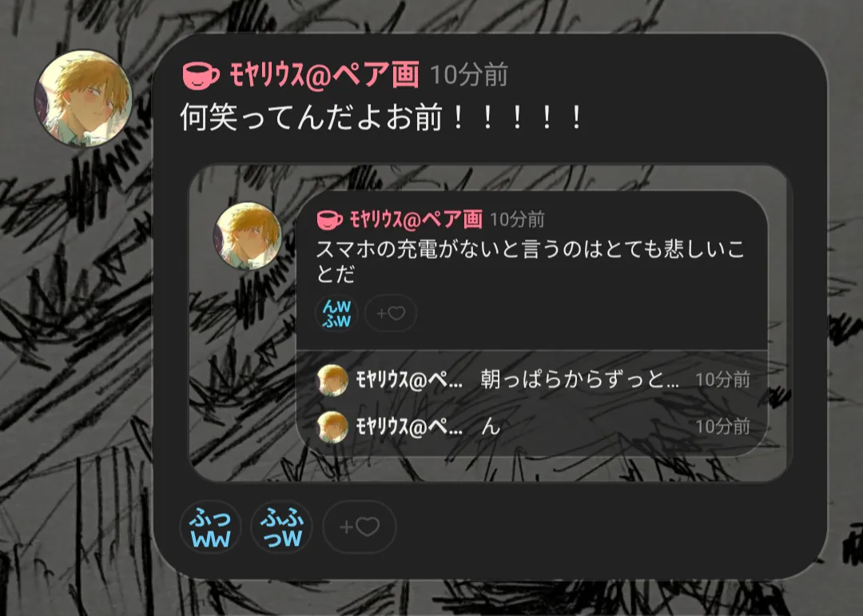Click the small pink cup icon in quoted post
Viewport: 863px width, 616px height.
coord(330,219)
